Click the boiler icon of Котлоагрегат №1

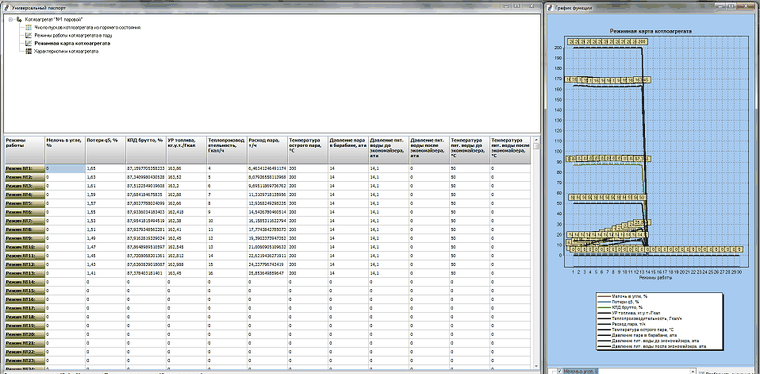pos(19,20)
